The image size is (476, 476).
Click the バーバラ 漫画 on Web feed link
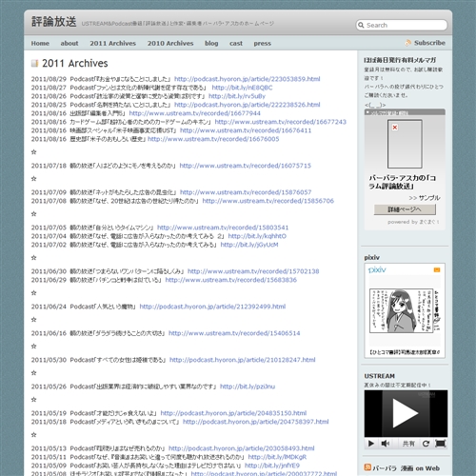pos(406,468)
